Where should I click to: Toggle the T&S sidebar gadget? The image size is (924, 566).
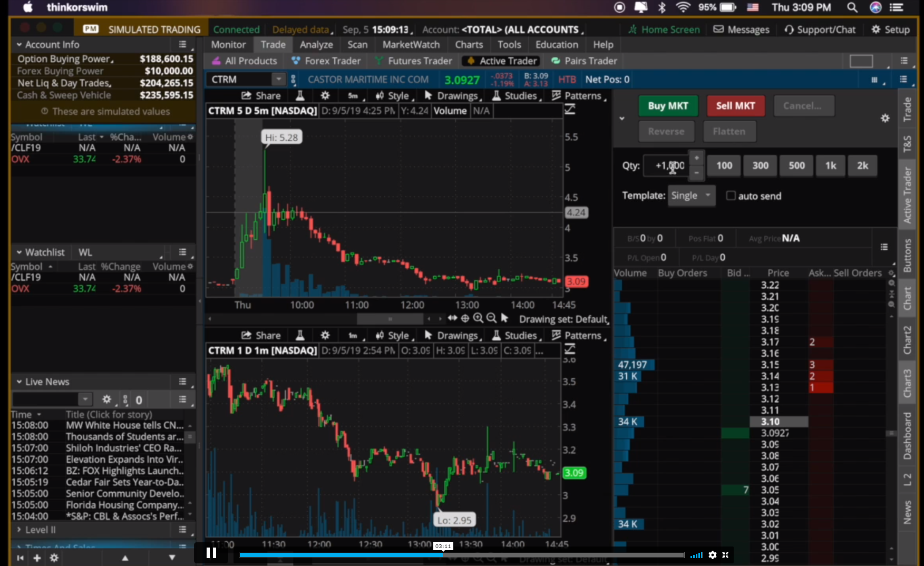[907, 144]
